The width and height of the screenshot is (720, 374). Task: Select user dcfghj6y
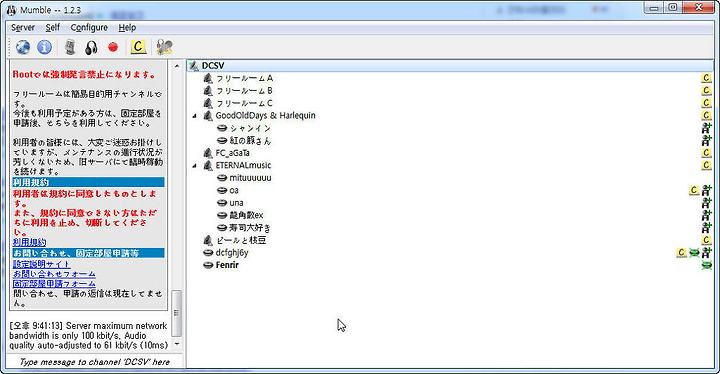pos(232,252)
